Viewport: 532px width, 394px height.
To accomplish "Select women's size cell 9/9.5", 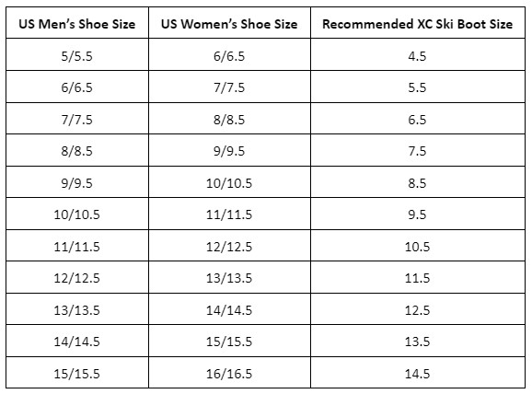I will (229, 150).
